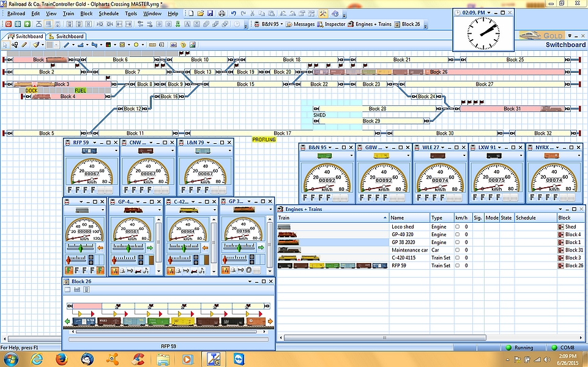Viewport: 588px width, 367px height.
Task: Click the train icon in Block 26 toolbar
Action: [x=86, y=289]
